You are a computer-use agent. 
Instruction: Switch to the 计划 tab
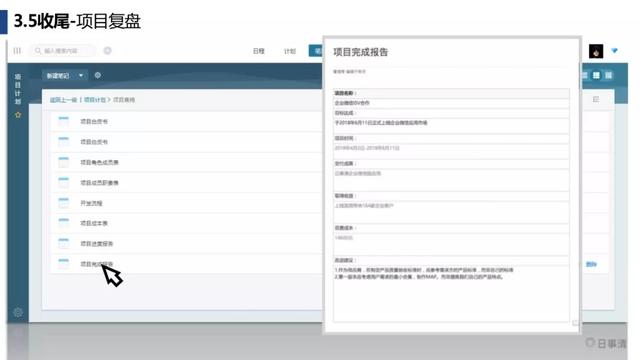coord(290,51)
